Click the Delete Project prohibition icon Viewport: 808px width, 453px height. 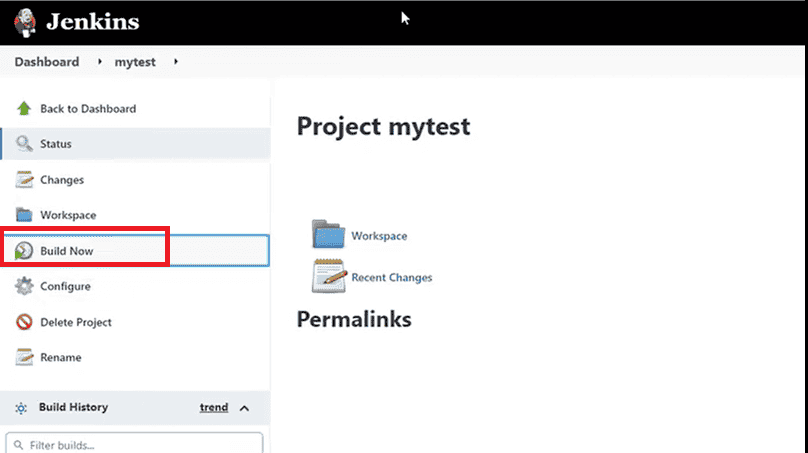point(24,322)
